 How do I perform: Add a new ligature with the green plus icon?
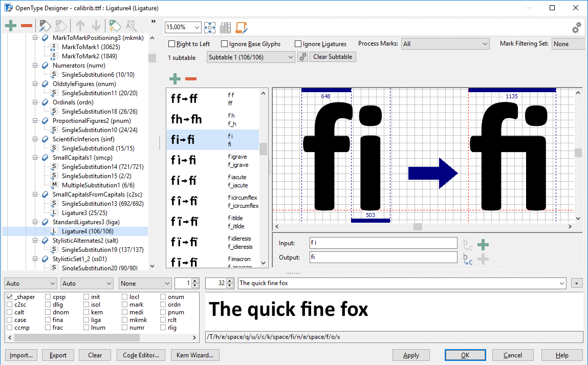click(175, 78)
